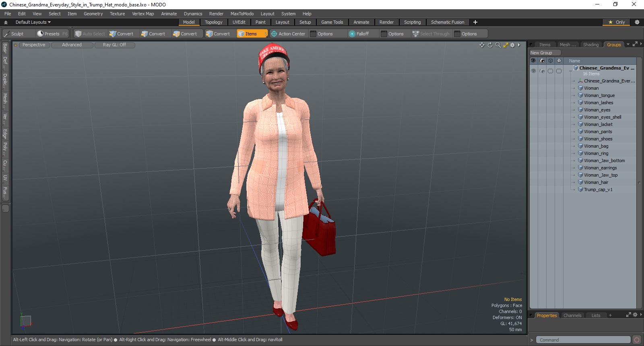The image size is (644, 346).
Task: Open the Action Center menu
Action: pyautogui.click(x=288, y=34)
